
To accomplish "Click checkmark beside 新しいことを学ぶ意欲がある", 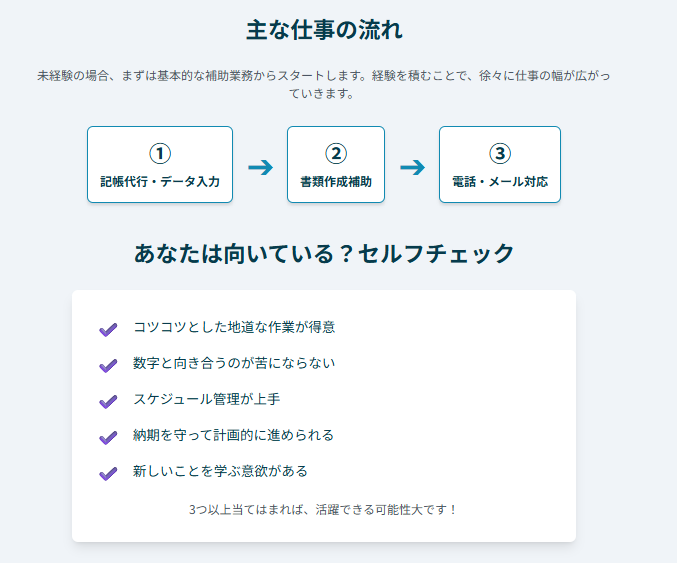I will tap(108, 473).
